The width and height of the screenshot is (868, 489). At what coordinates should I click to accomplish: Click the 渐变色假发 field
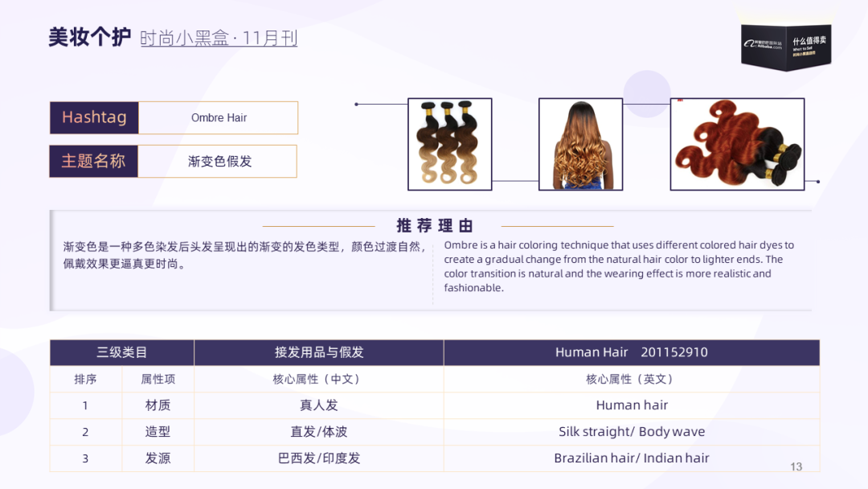tap(218, 161)
